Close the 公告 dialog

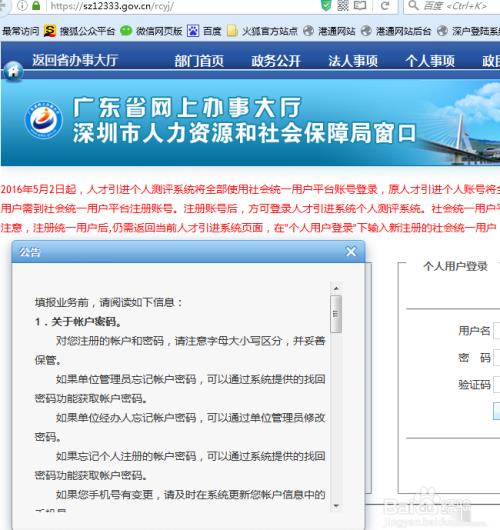[351, 251]
